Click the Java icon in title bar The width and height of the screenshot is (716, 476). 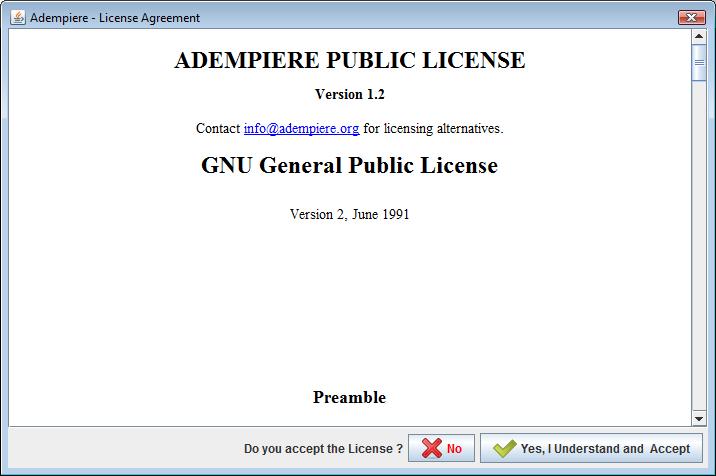click(x=18, y=17)
